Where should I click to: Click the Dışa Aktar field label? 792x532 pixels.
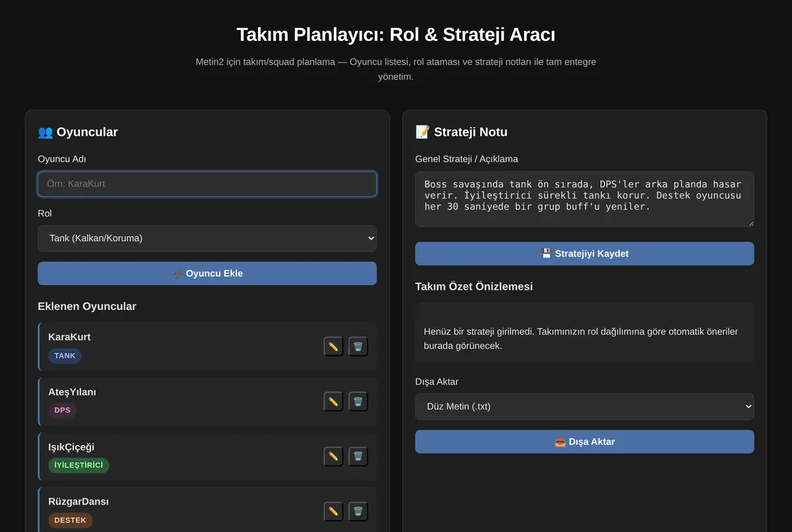coord(437,382)
